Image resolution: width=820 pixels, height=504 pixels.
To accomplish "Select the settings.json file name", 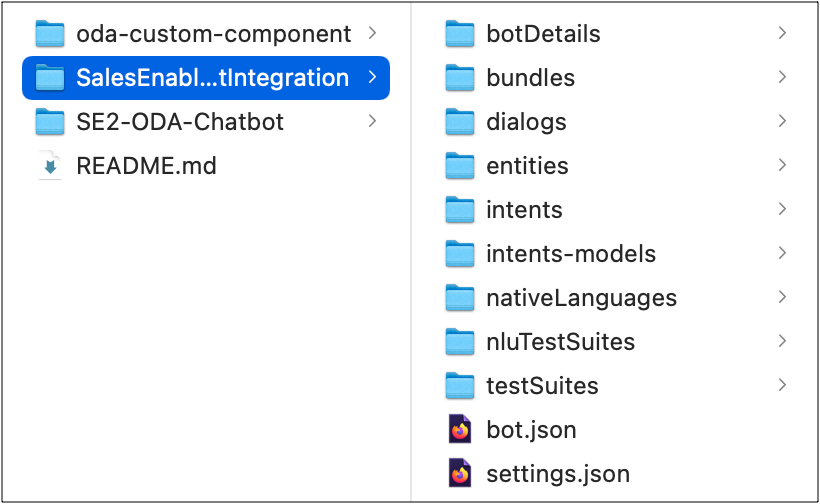I will [558, 473].
